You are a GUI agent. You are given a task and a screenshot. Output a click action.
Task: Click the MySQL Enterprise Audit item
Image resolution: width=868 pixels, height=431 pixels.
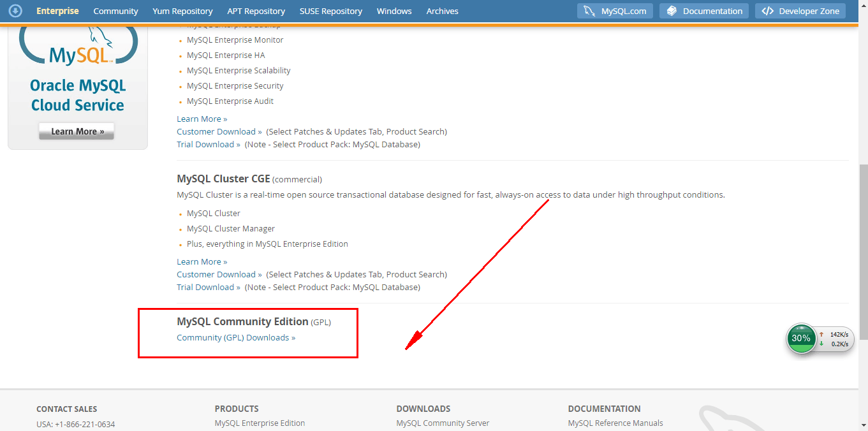(x=230, y=101)
